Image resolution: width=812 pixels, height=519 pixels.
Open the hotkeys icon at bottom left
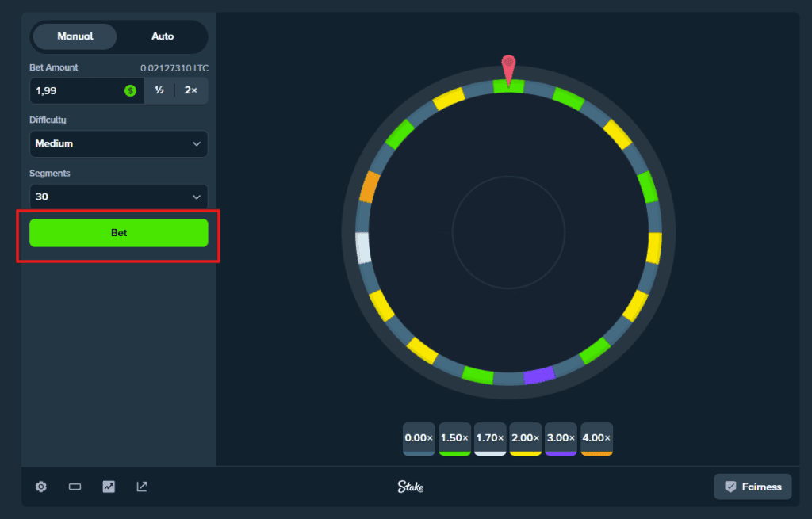[x=75, y=487]
